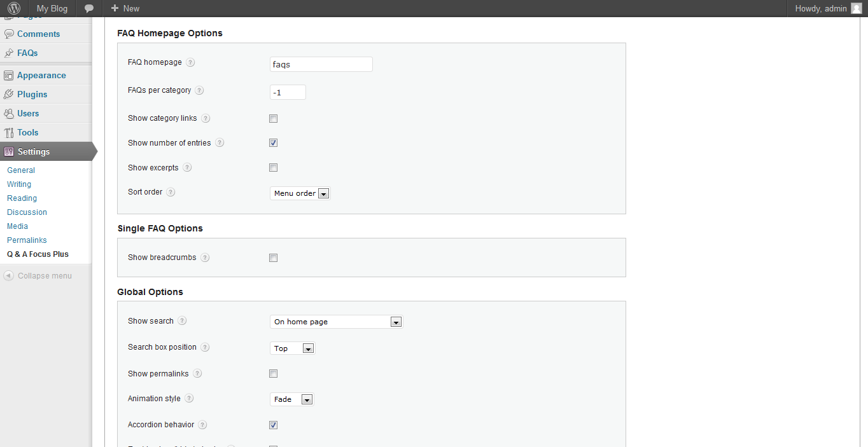This screenshot has height=447, width=868.
Task: Toggle the Accordion behavior checkbox
Action: pyautogui.click(x=274, y=425)
